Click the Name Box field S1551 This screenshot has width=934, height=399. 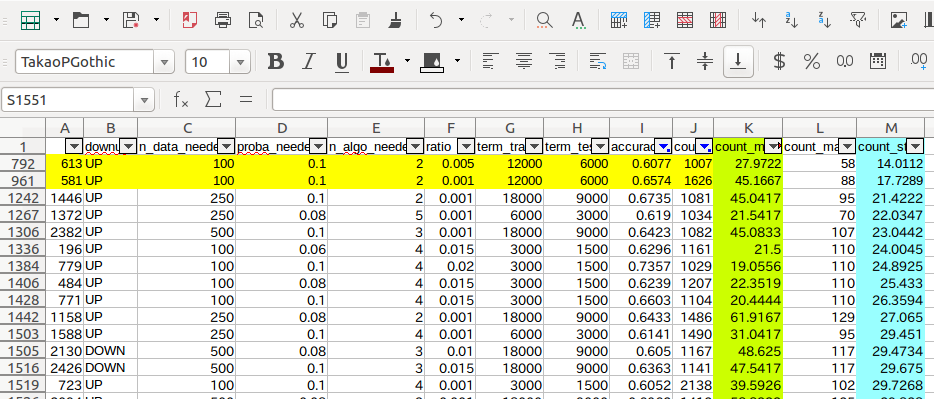click(x=68, y=100)
